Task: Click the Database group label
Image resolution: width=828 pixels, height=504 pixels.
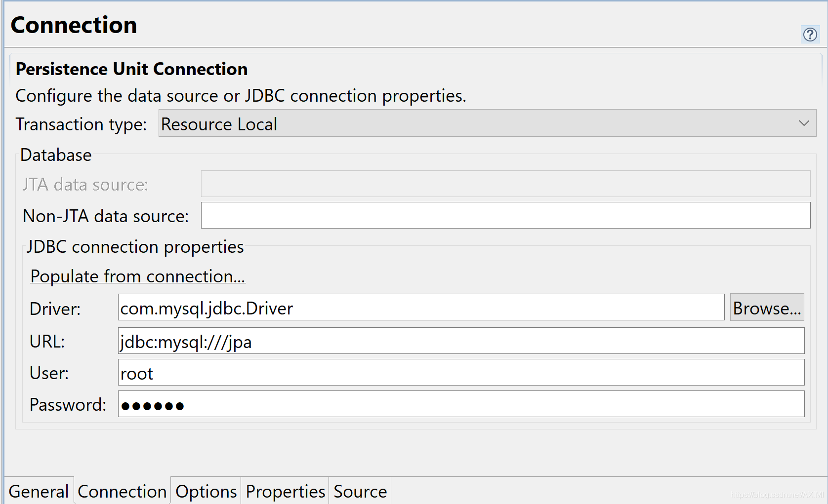Action: (x=56, y=155)
